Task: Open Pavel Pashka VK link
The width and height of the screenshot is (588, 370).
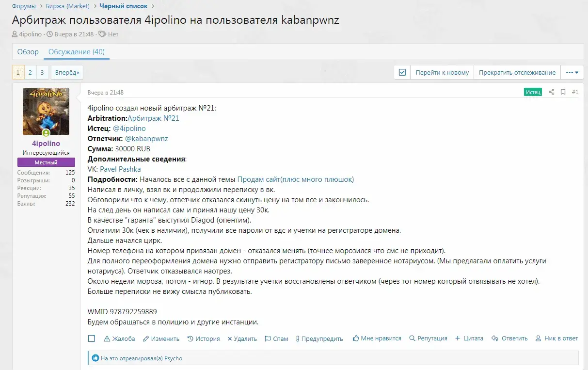Action: pos(120,169)
